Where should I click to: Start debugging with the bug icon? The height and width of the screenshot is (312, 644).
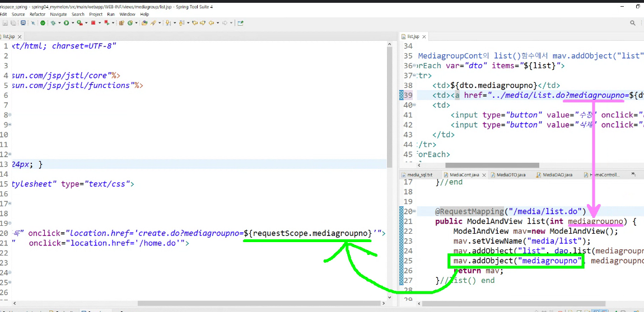point(53,23)
